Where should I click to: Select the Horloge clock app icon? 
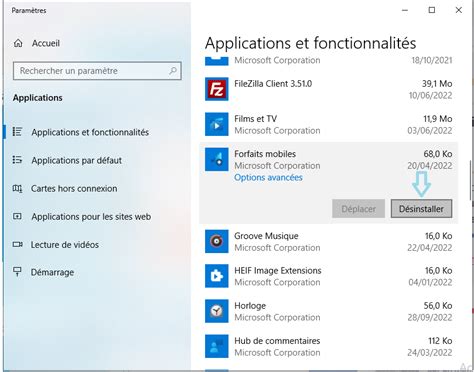click(x=217, y=311)
